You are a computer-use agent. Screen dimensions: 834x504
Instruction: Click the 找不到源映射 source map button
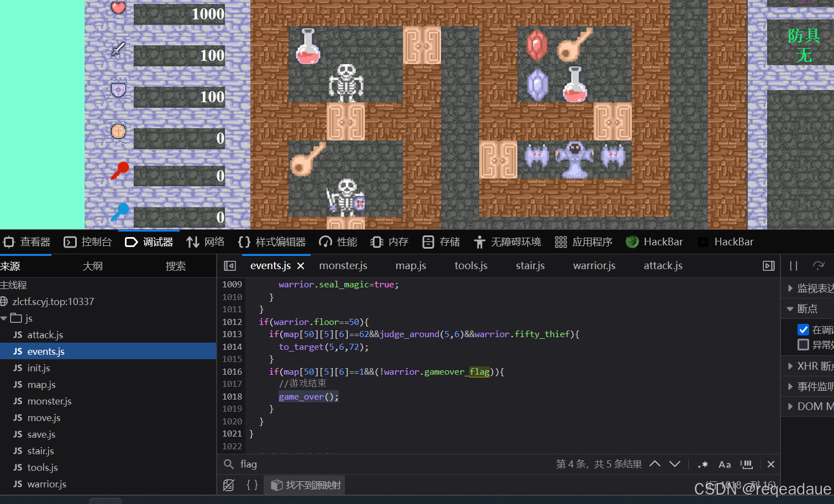[x=305, y=485]
